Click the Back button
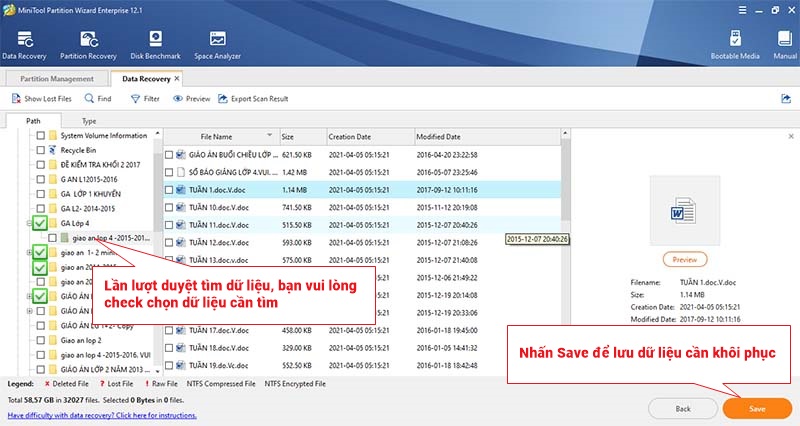Screen dimensions: 800x426 pyautogui.click(x=683, y=409)
